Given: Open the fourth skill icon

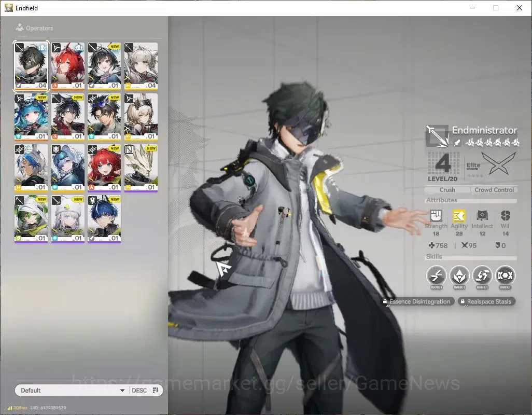Looking at the screenshot, I should tap(505, 275).
